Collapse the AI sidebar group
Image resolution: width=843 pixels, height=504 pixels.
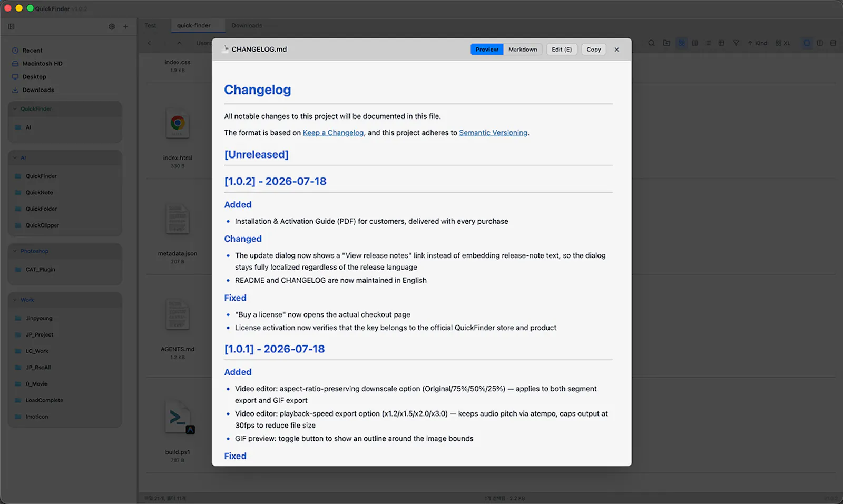tap(15, 158)
